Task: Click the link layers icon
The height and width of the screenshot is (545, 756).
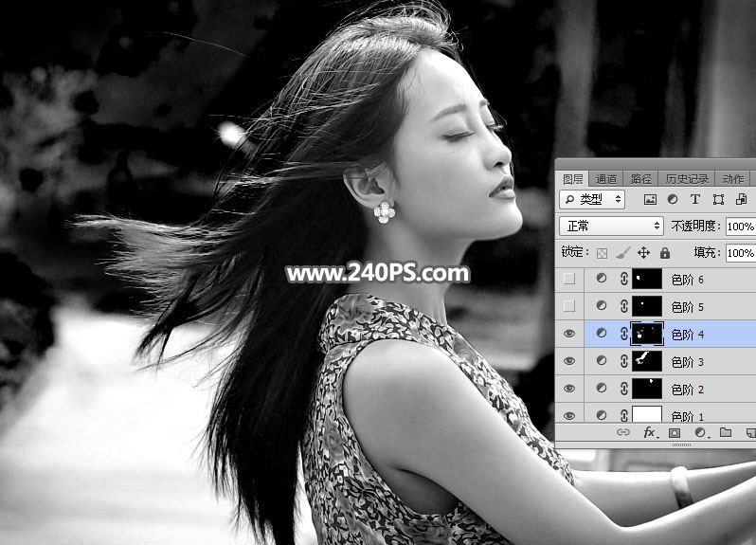Action: pyautogui.click(x=623, y=432)
